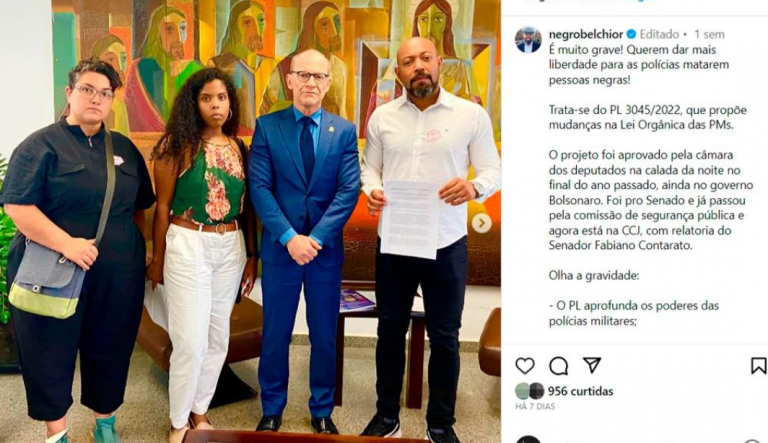Open negrobelchior profile picture
768x443 pixels.
tap(528, 40)
